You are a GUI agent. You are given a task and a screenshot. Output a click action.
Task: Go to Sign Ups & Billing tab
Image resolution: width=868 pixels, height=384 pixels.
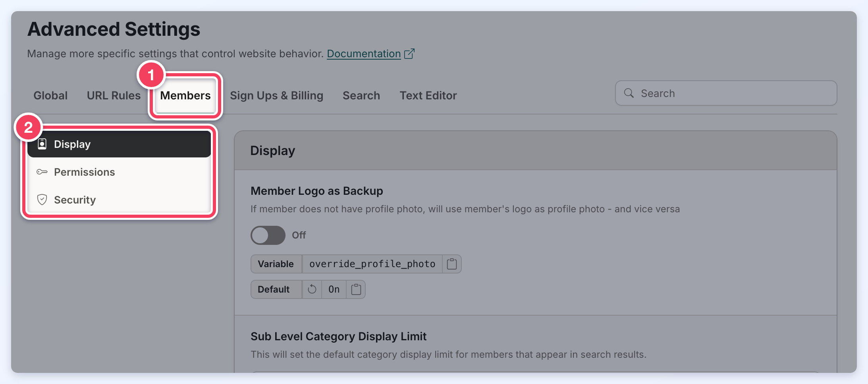tap(276, 95)
